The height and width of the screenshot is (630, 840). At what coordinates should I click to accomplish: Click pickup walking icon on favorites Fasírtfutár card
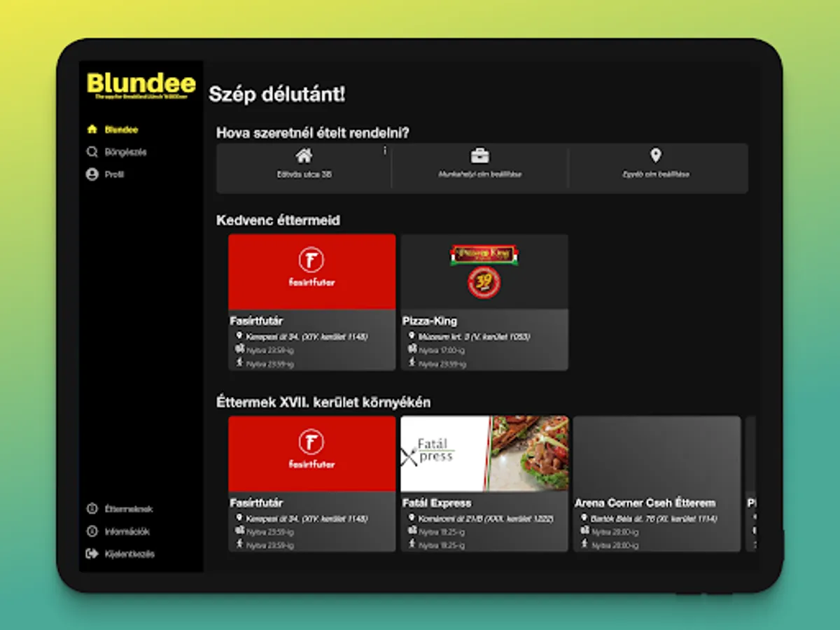pos(240,363)
